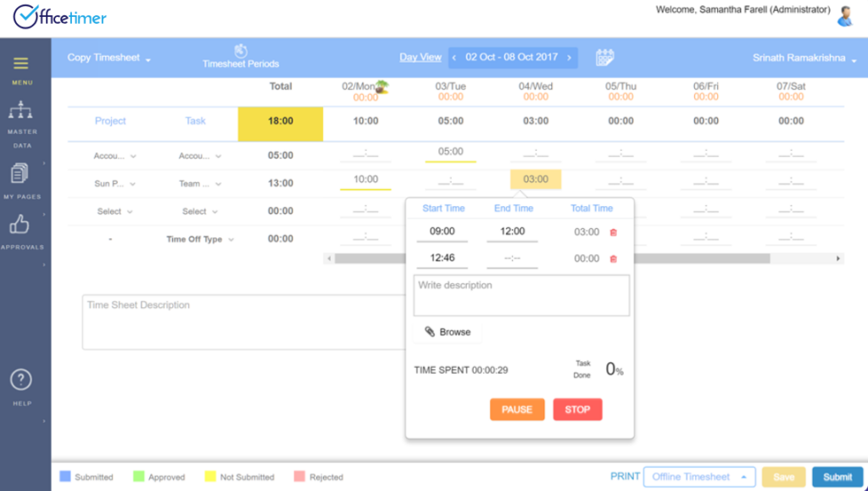The image size is (868, 491).
Task: Delete the 09:00 to 12:00 time entry
Action: point(614,232)
